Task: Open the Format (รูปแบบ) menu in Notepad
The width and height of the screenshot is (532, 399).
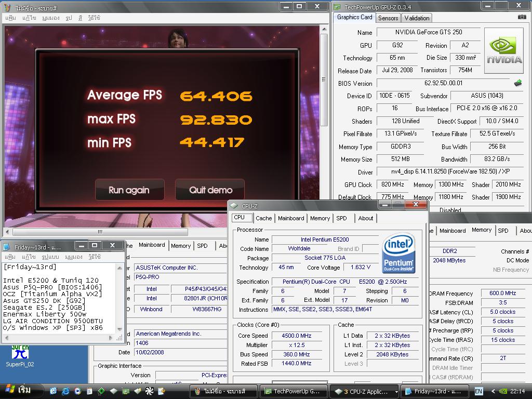Action: [50, 257]
